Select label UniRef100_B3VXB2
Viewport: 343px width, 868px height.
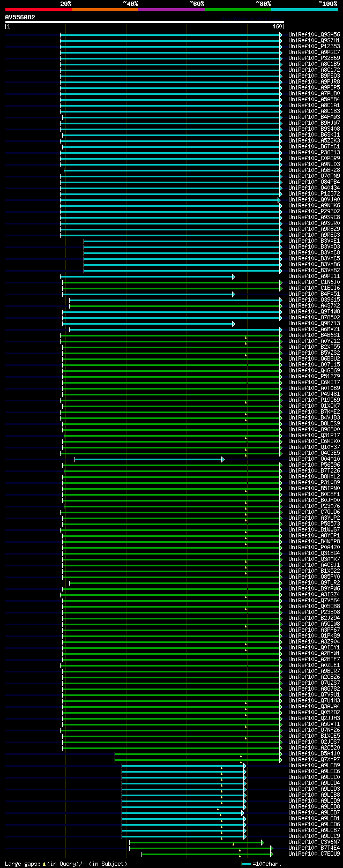[x=314, y=270]
